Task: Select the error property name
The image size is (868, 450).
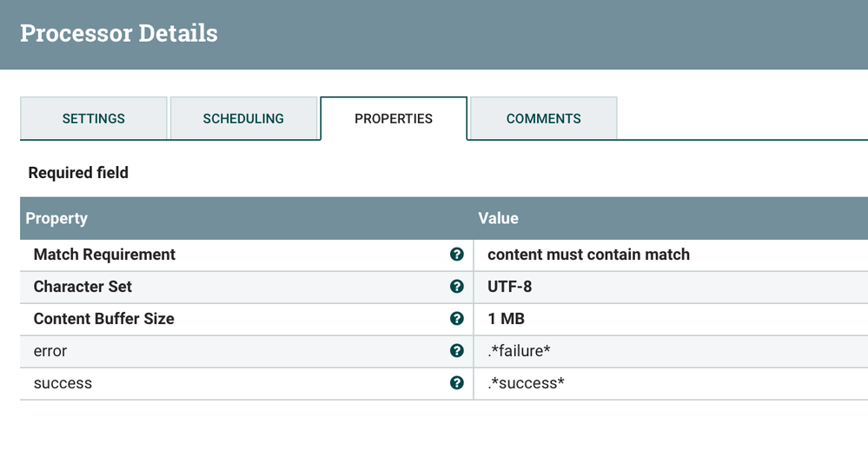Action: (x=50, y=351)
